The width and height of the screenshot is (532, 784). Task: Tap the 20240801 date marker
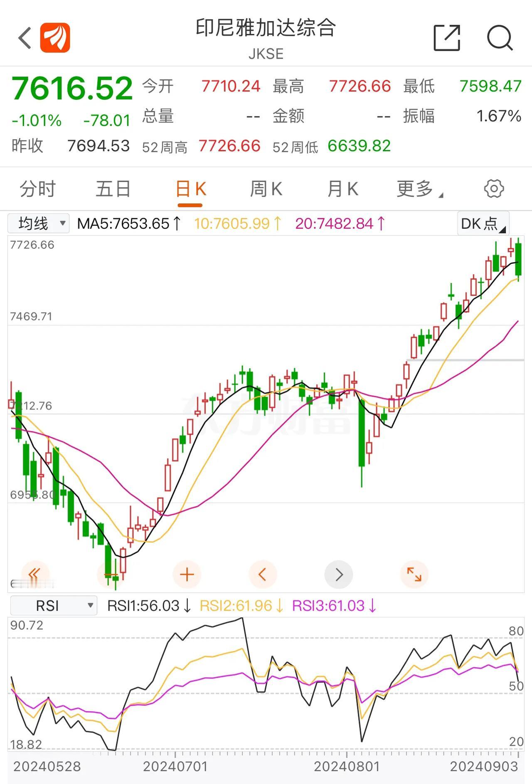(x=347, y=767)
